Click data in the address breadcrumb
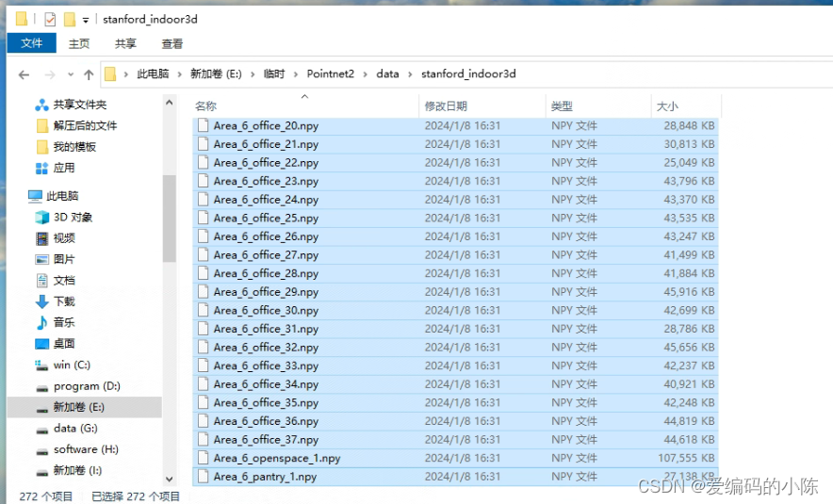 click(387, 73)
